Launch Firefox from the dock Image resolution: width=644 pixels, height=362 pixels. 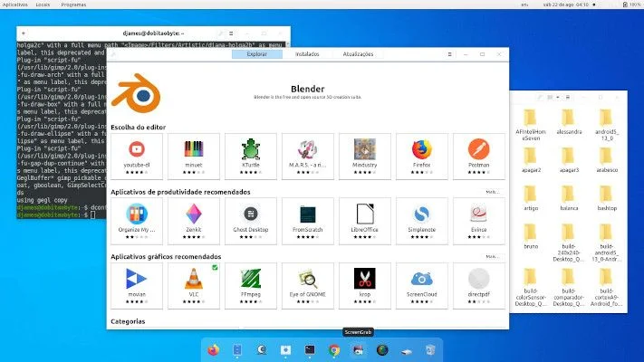click(213, 350)
